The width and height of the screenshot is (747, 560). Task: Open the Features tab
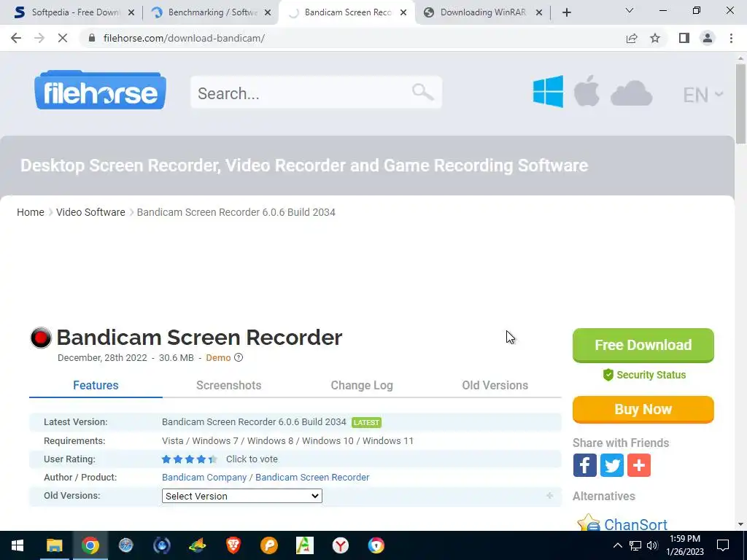pyautogui.click(x=96, y=385)
